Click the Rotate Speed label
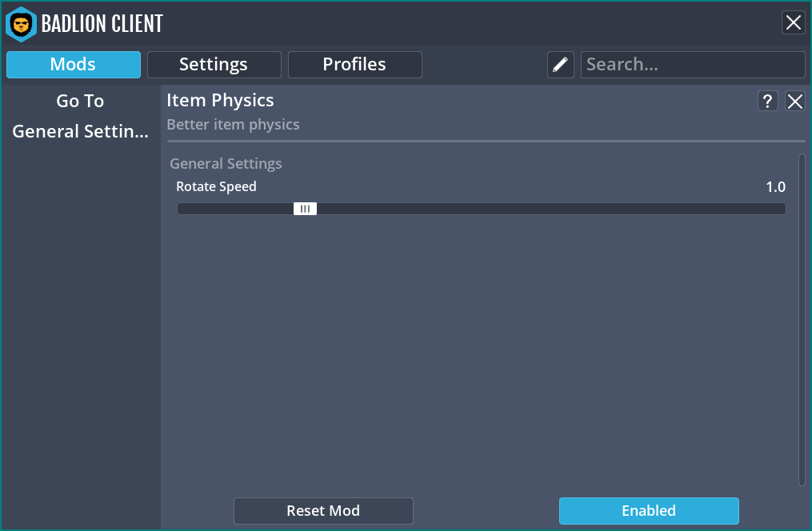Viewport: 812px width, 531px height. coord(216,187)
